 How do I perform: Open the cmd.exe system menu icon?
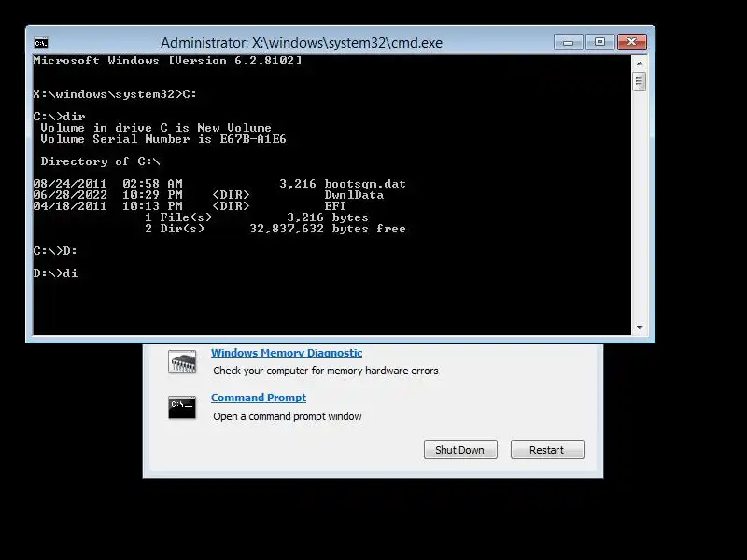(41, 43)
